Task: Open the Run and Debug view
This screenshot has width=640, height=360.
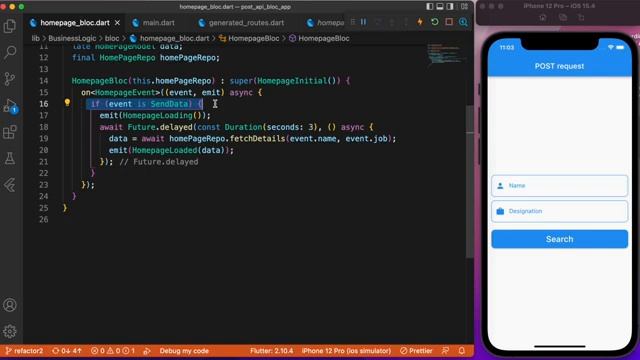Action: tap(10, 106)
